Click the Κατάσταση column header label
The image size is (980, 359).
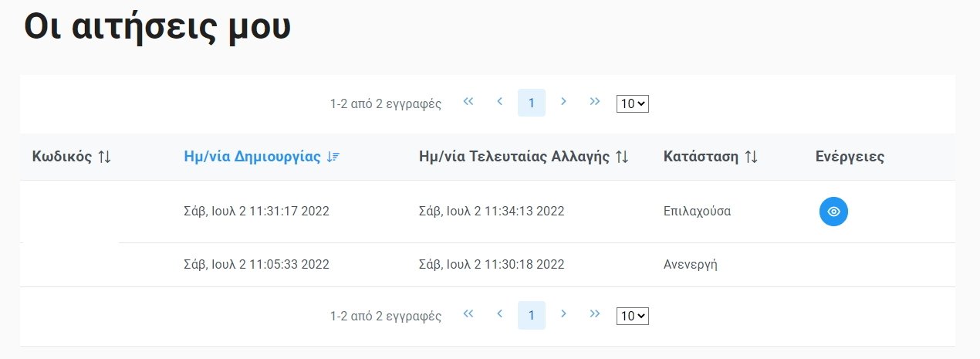[700, 157]
